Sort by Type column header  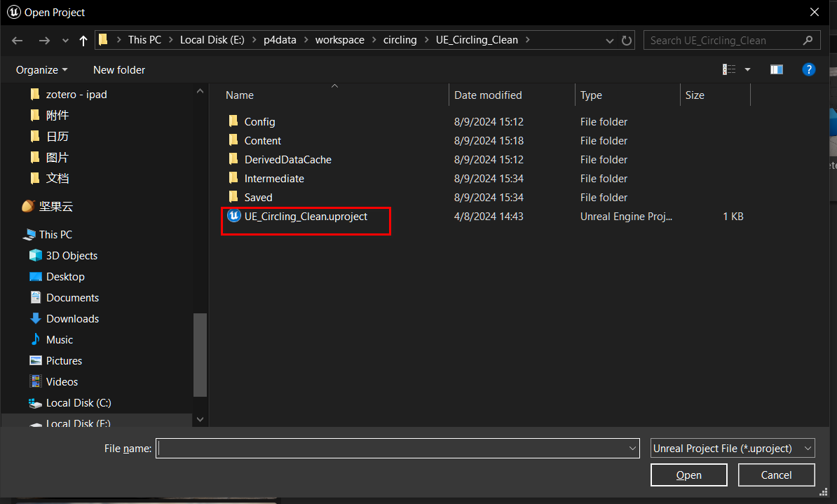[x=591, y=95]
